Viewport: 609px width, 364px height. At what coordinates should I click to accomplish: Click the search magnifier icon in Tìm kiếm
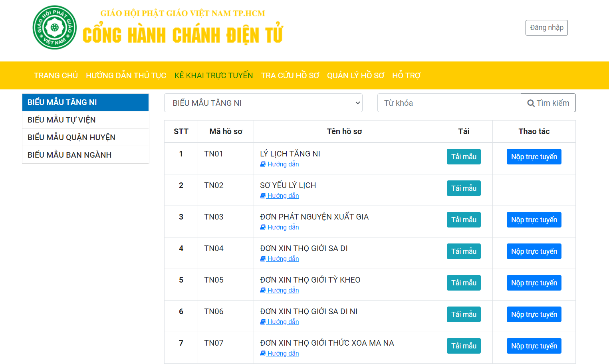531,103
